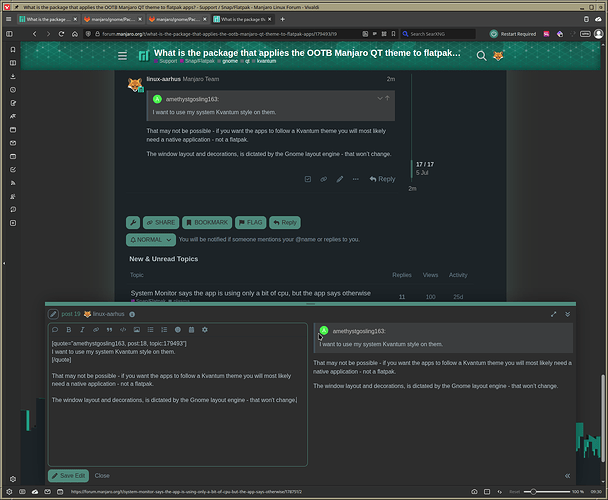Copy the post link with the chain icon
Screen dimensions: 608x500
point(323,179)
